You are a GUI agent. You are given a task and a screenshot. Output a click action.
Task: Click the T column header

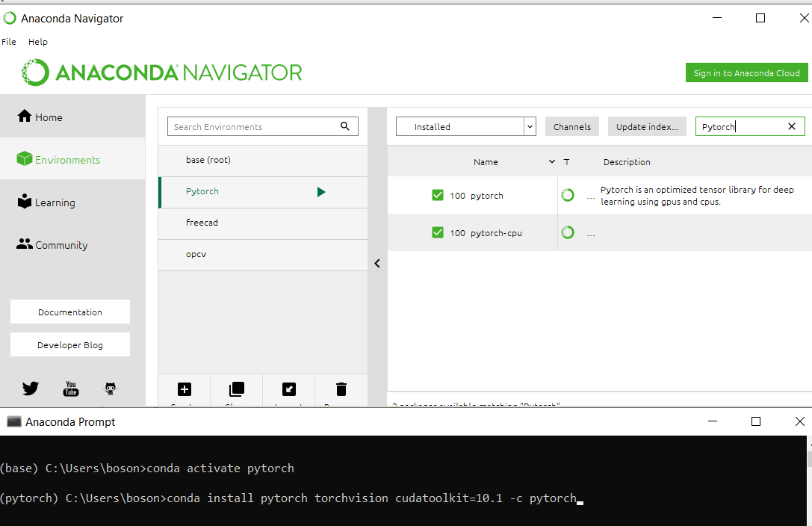pyautogui.click(x=566, y=162)
